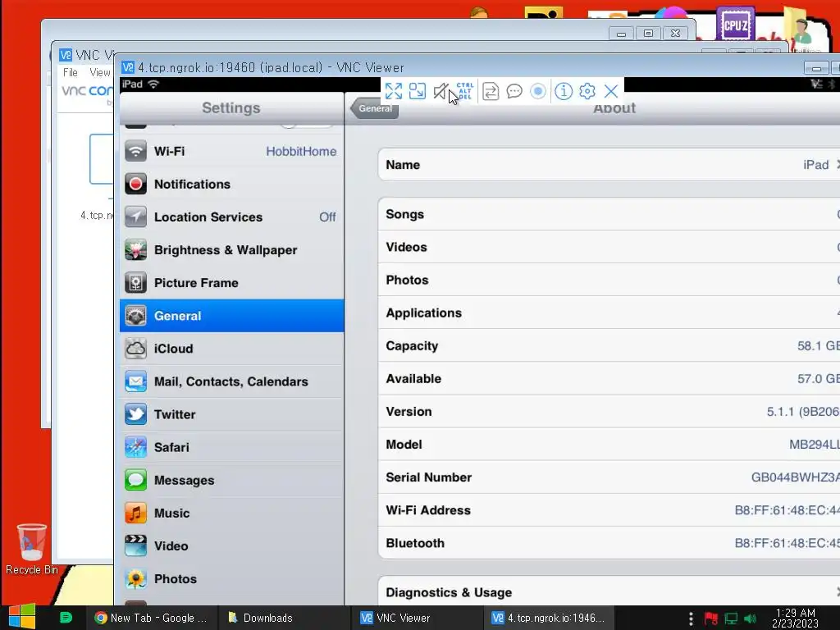The image size is (840, 630).
Task: Open the chat bubble in VNC toolbar
Action: tap(514, 91)
